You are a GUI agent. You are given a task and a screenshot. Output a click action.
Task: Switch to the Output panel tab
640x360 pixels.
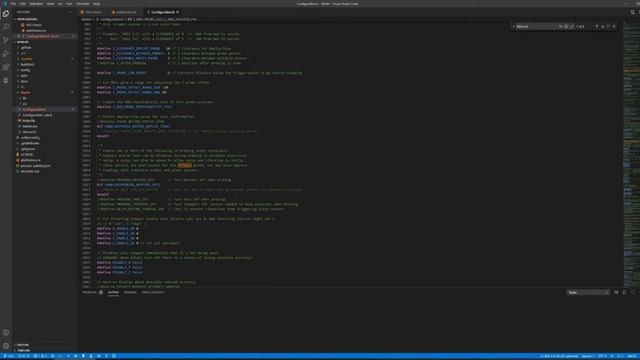(x=113, y=292)
